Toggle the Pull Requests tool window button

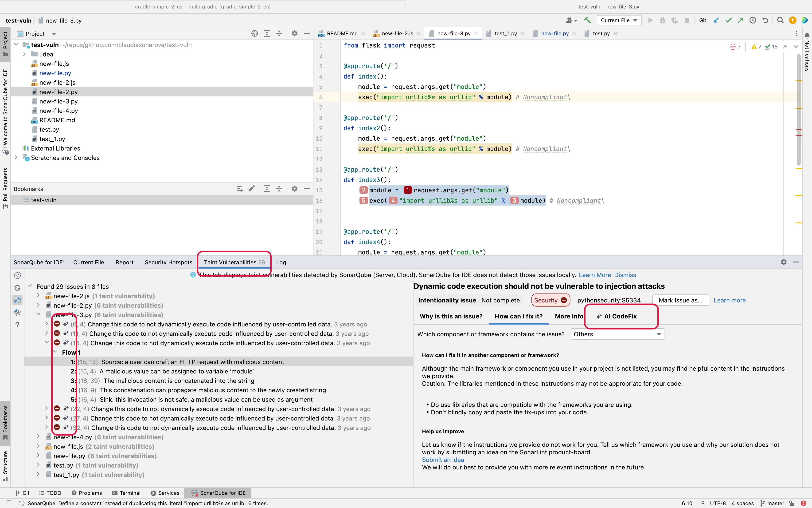pyautogui.click(x=5, y=188)
